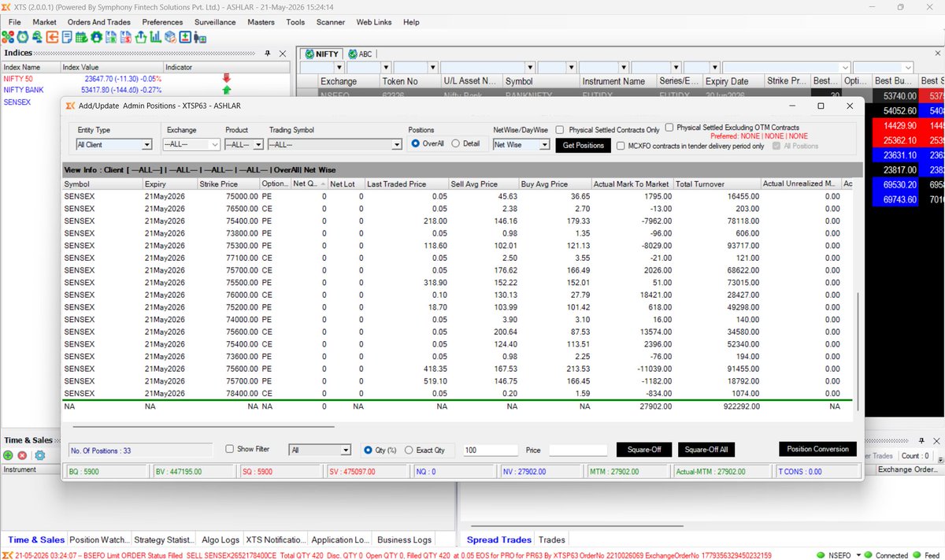Click the package box toolbar icon
The height and width of the screenshot is (560, 945).
(x=170, y=37)
